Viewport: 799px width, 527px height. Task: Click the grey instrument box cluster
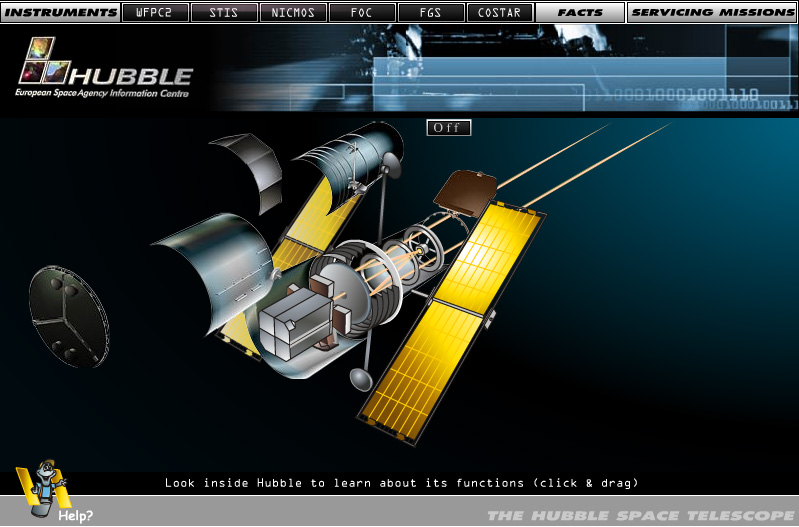pos(295,320)
